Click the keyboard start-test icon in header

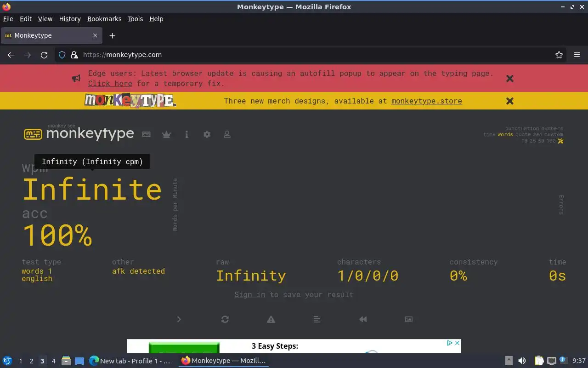[x=146, y=134]
